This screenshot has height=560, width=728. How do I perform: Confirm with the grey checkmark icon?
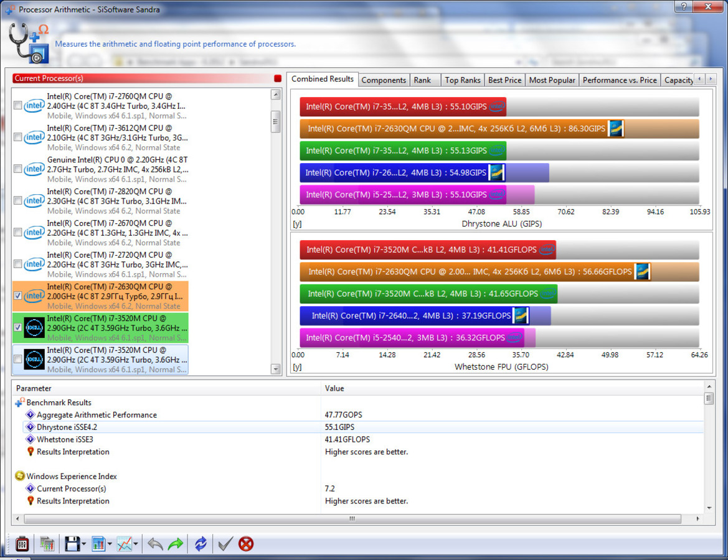coord(225,544)
